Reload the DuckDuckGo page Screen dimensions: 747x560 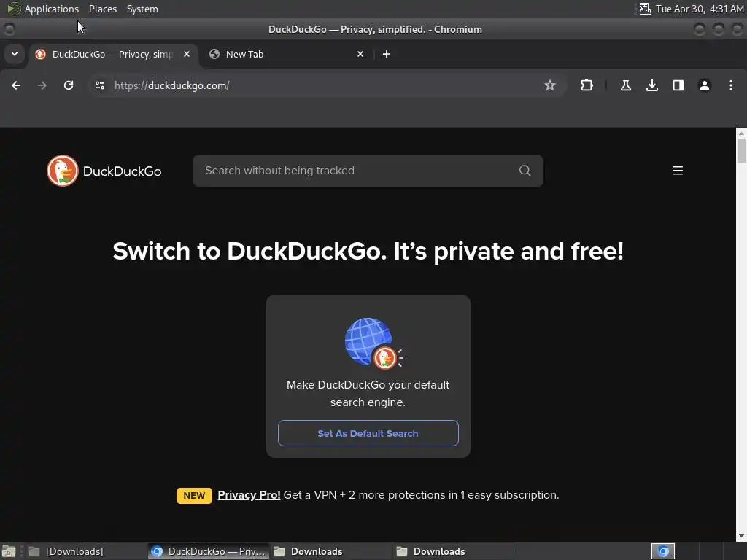pos(69,85)
